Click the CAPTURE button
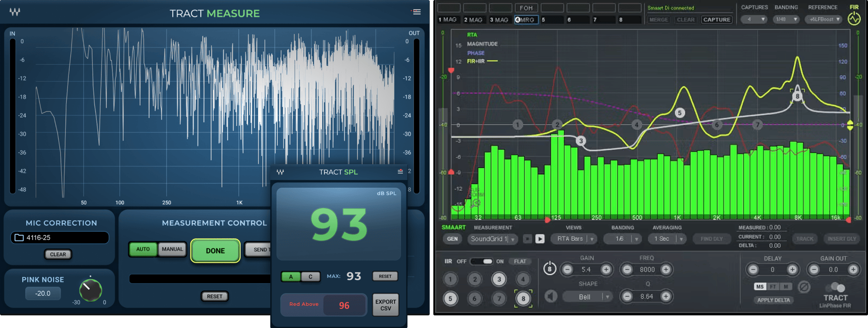Screen dimensions: 868x328 tap(717, 20)
